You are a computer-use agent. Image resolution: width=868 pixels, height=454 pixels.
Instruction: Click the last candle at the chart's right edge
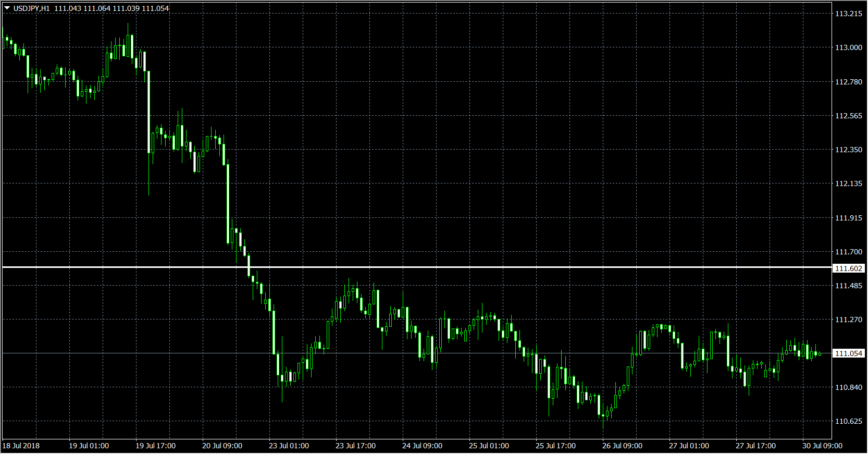click(820, 354)
